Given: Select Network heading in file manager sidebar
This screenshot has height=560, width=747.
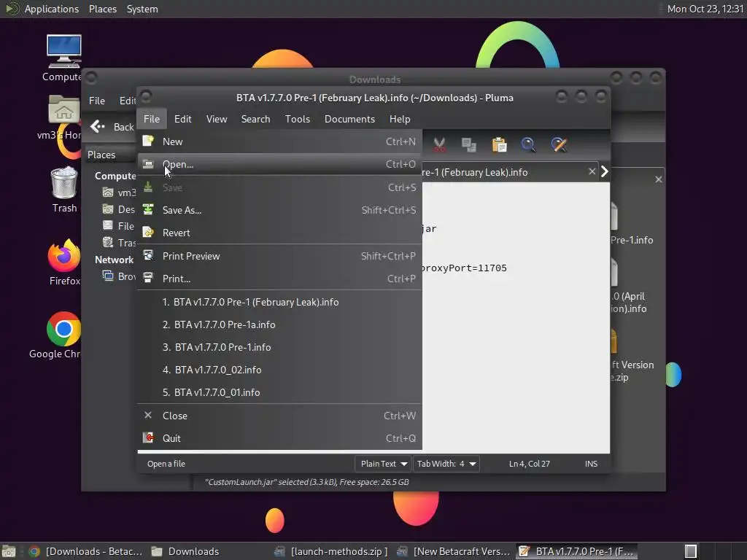Looking at the screenshot, I should (114, 260).
